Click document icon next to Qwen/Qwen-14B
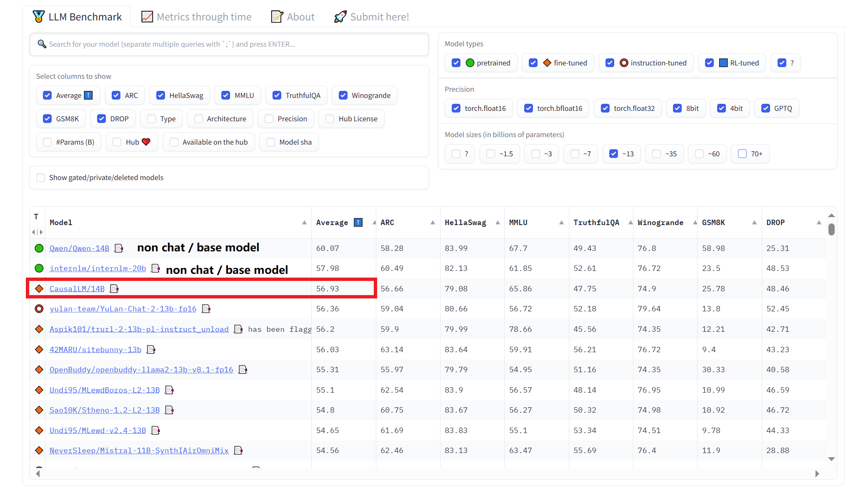This screenshot has height=491, width=868. (119, 248)
